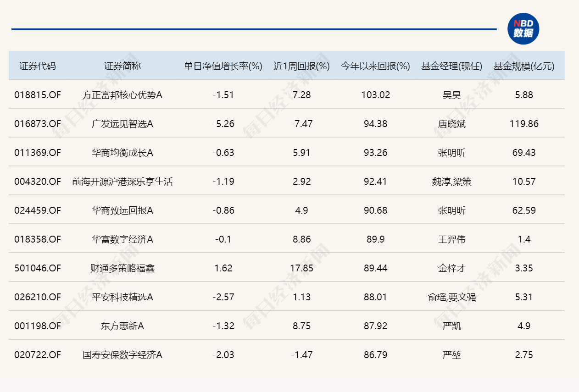Select fund code 001198.OF
The height and width of the screenshot is (392, 579).
click(38, 326)
